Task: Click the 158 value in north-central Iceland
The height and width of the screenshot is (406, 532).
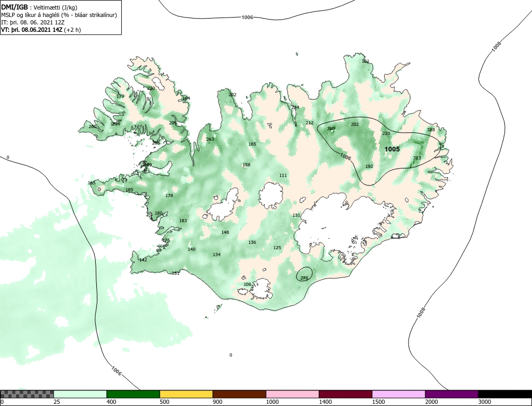Action: 246,165
